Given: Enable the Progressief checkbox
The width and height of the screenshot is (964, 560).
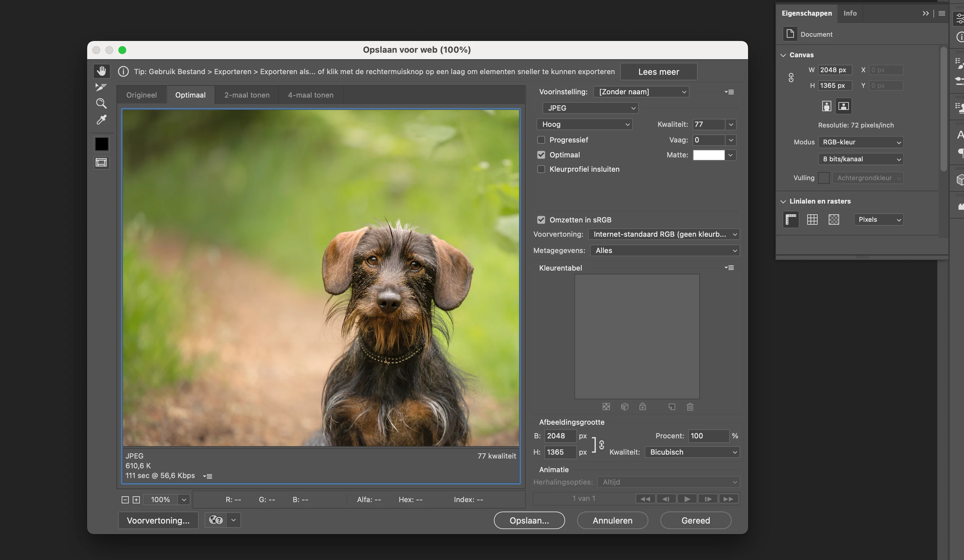Looking at the screenshot, I should tap(541, 140).
